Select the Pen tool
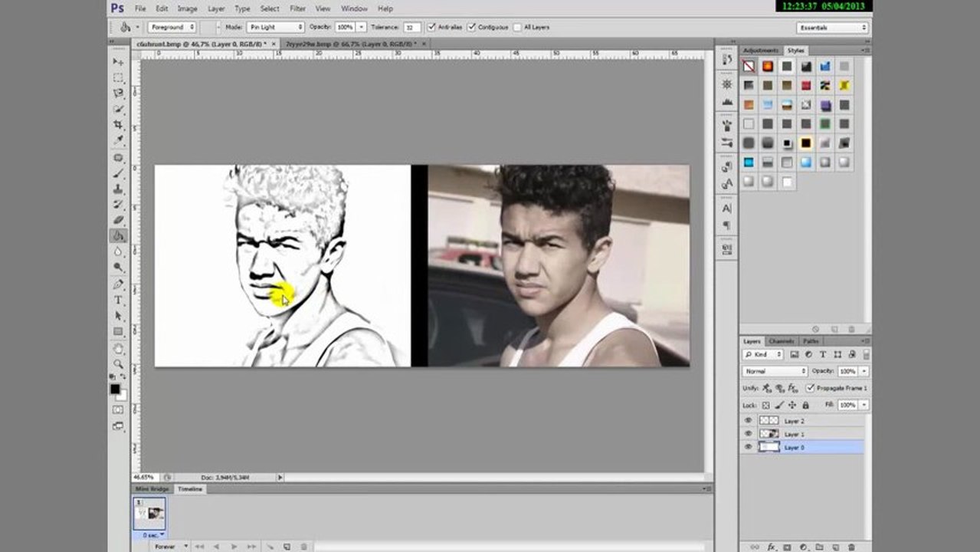This screenshot has width=980, height=552. tap(118, 284)
